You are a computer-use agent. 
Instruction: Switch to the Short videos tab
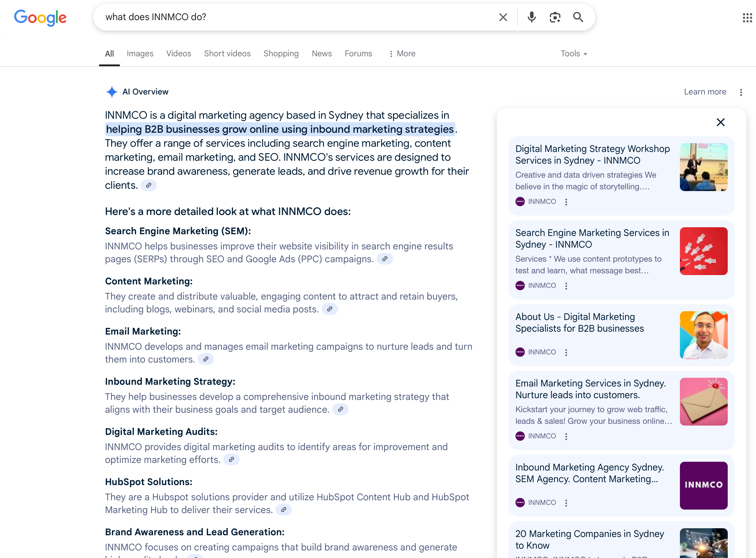tap(227, 54)
